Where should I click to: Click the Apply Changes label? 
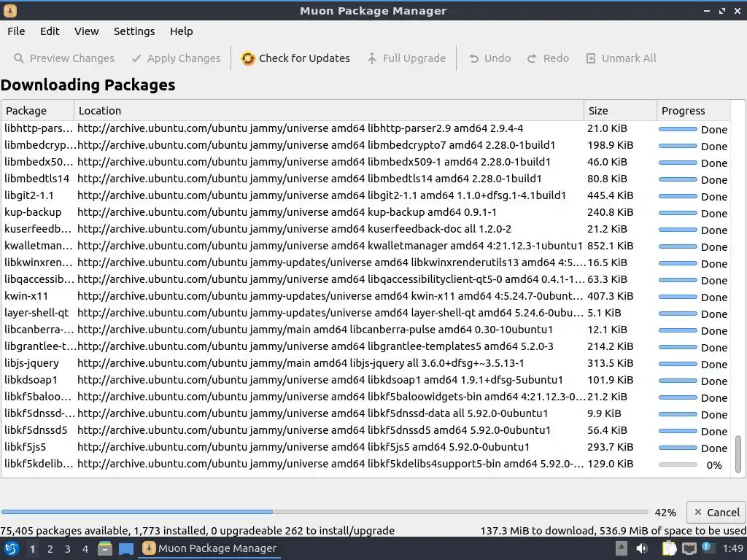tap(183, 58)
